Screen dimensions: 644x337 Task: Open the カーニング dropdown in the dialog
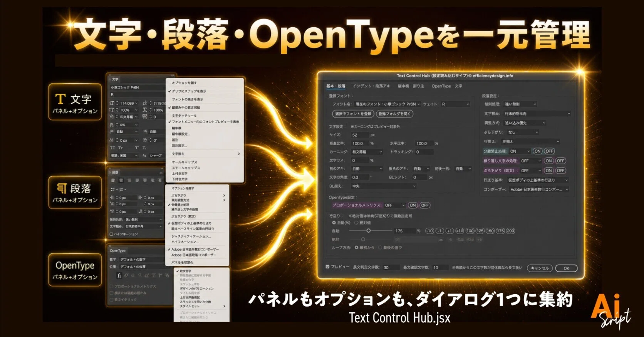tap(367, 152)
